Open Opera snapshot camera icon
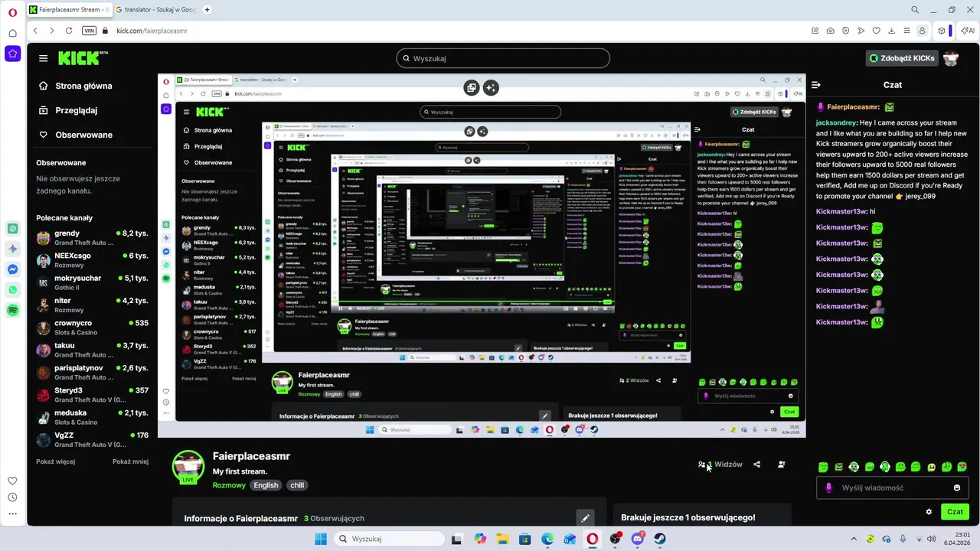 [x=831, y=31]
